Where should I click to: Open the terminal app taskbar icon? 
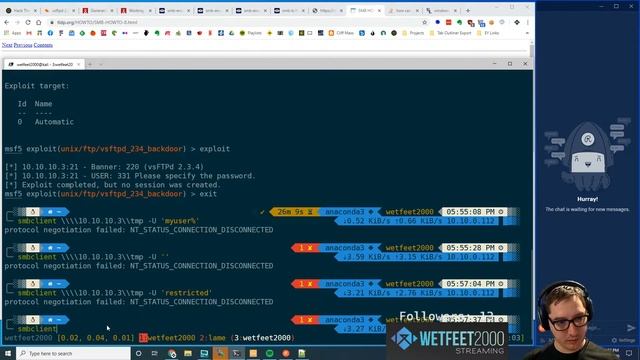pyautogui.click(x=237, y=353)
